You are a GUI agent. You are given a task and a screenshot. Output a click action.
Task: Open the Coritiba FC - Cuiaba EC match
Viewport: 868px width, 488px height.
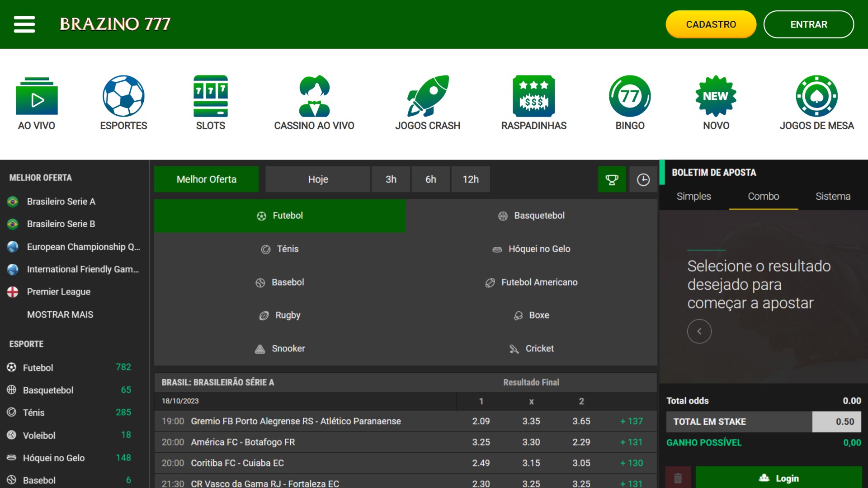[x=237, y=463]
